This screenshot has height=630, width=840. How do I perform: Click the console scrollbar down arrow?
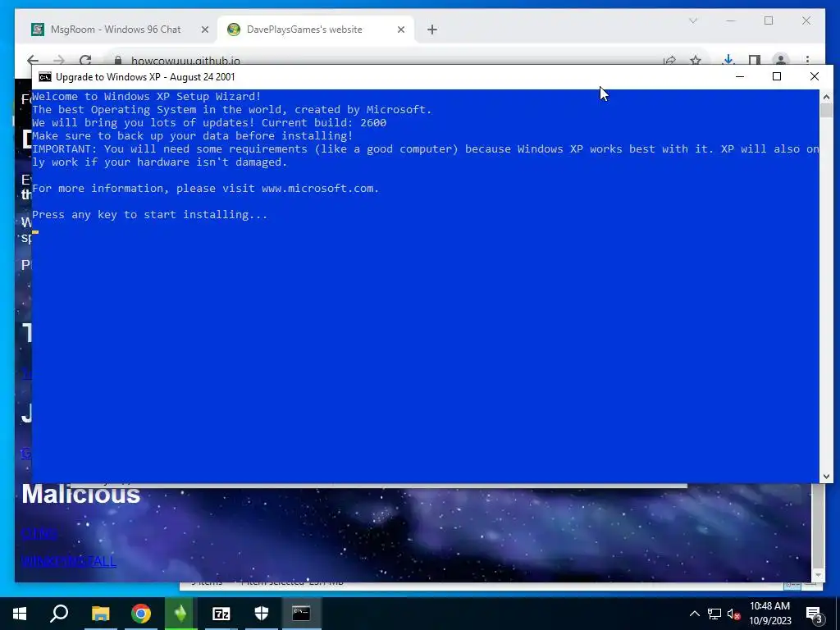coord(826,477)
